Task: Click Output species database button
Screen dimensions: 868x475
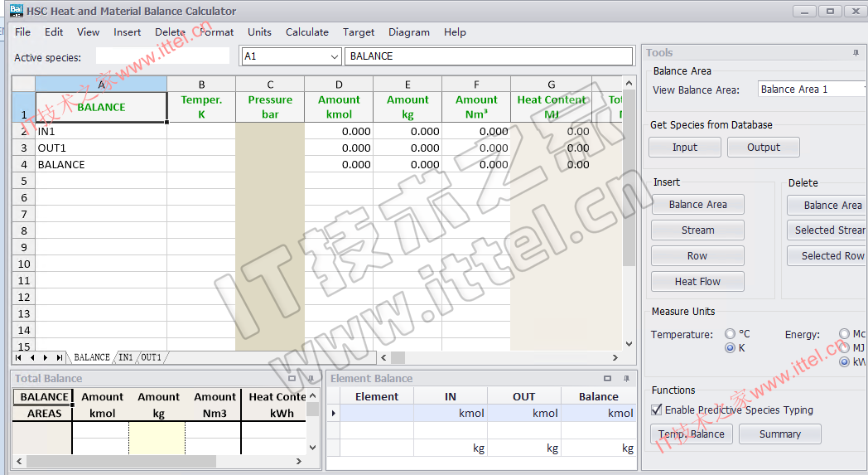Action: pyautogui.click(x=764, y=148)
